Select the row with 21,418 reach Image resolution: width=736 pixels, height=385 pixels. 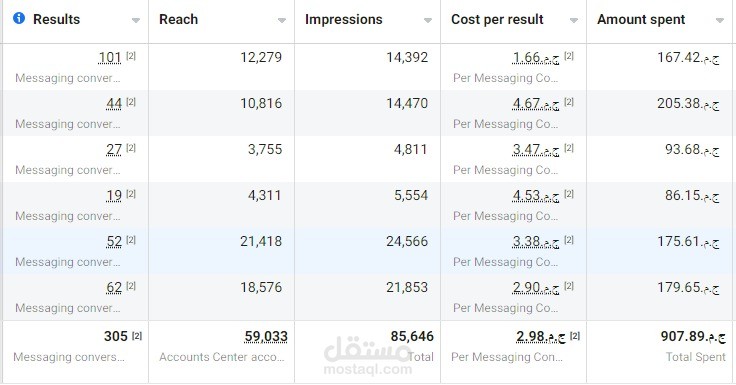(368, 251)
